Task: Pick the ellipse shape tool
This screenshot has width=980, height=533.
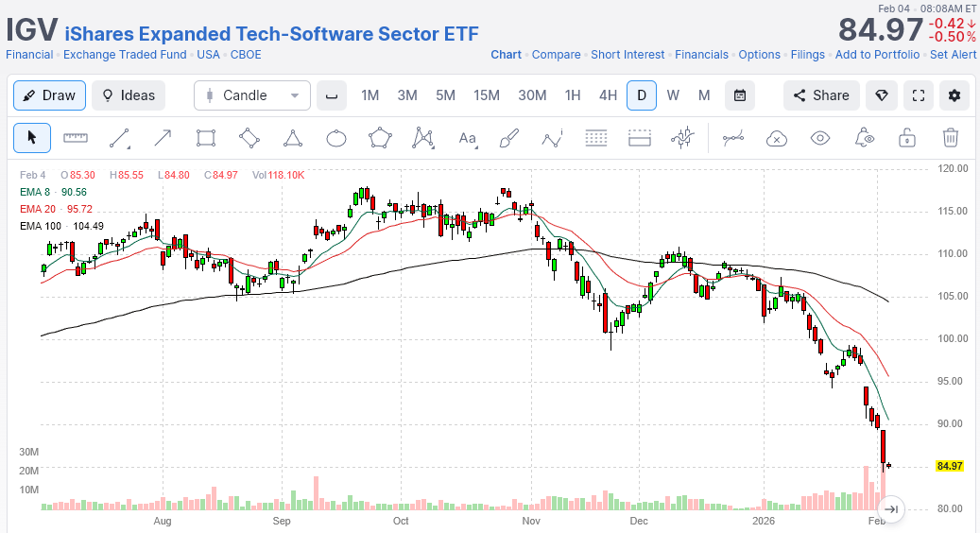Action: click(x=336, y=138)
